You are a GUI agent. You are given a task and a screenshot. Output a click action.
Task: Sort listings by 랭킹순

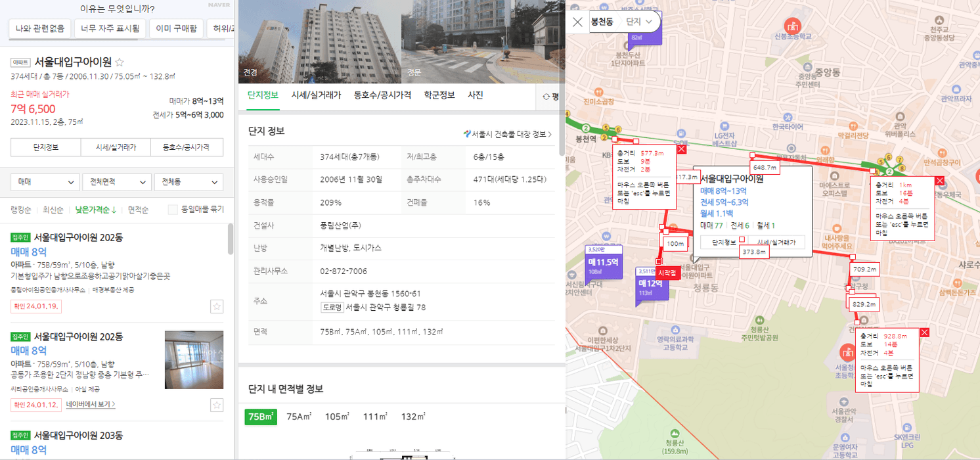(21, 210)
